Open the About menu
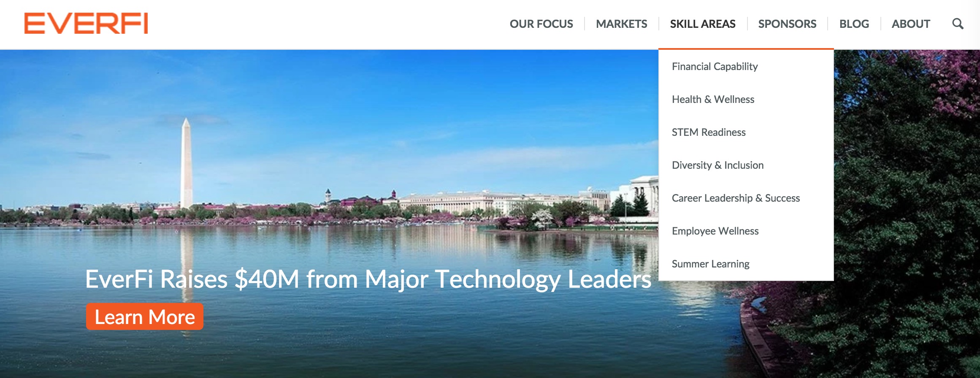The image size is (980, 378). pyautogui.click(x=911, y=24)
